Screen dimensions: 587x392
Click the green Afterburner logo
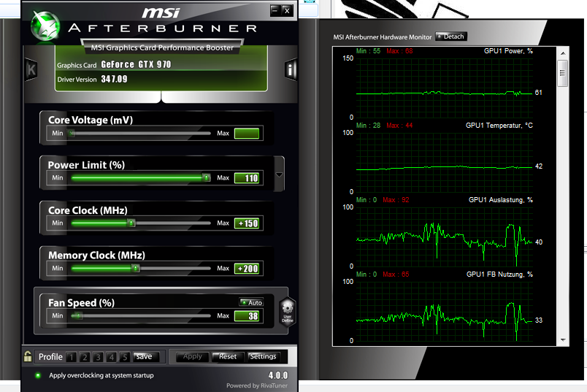[x=45, y=26]
